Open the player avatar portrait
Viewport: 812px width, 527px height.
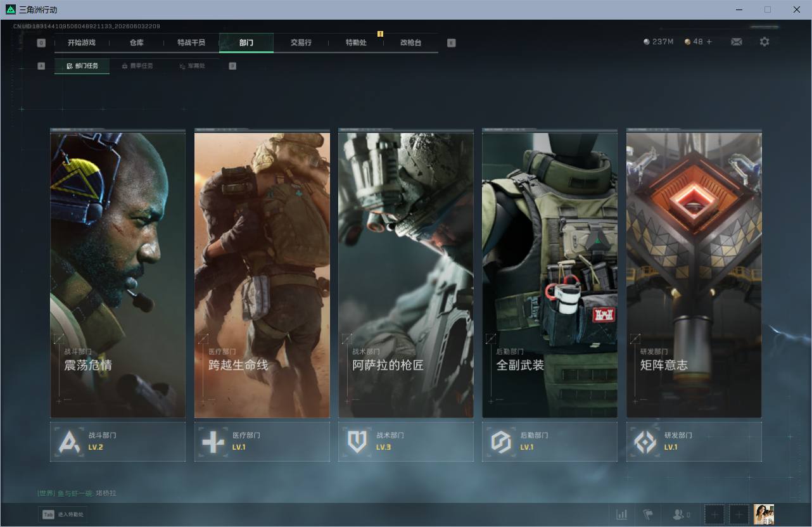764,514
